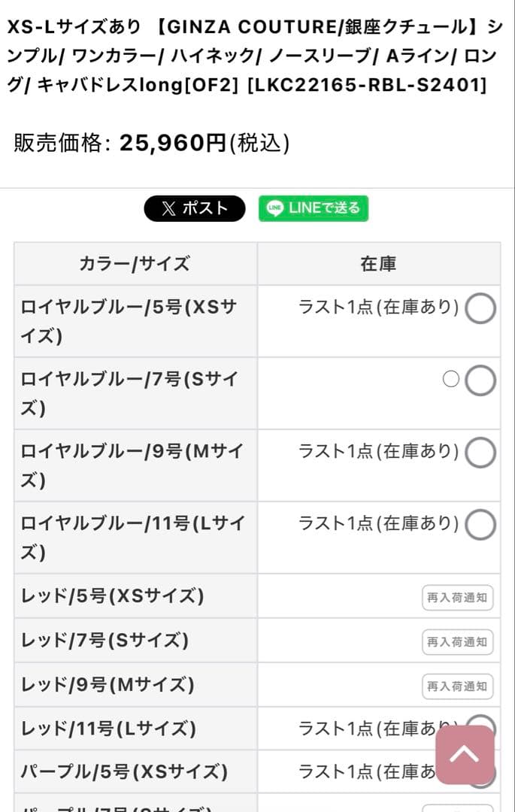Click the X logo icon in the post button
This screenshot has height=812, width=515.
[x=171, y=208]
